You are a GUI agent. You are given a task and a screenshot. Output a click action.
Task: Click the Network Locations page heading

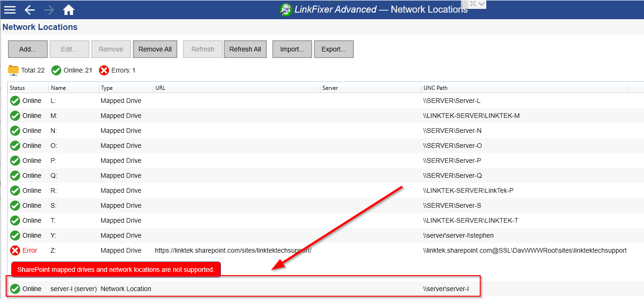[x=40, y=27]
